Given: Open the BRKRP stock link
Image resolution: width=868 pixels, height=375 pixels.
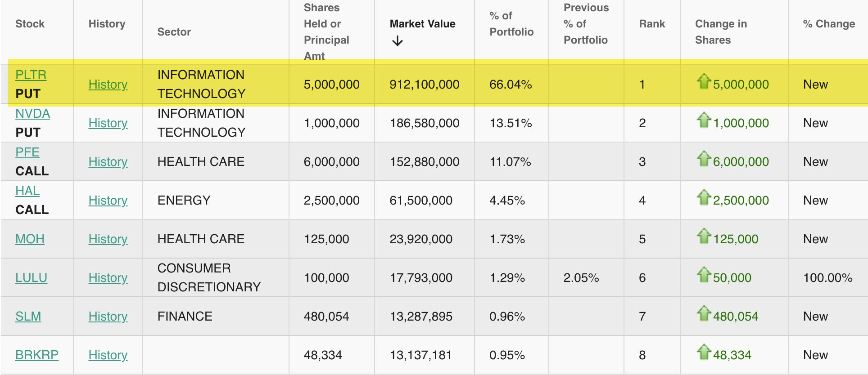Looking at the screenshot, I should (37, 355).
